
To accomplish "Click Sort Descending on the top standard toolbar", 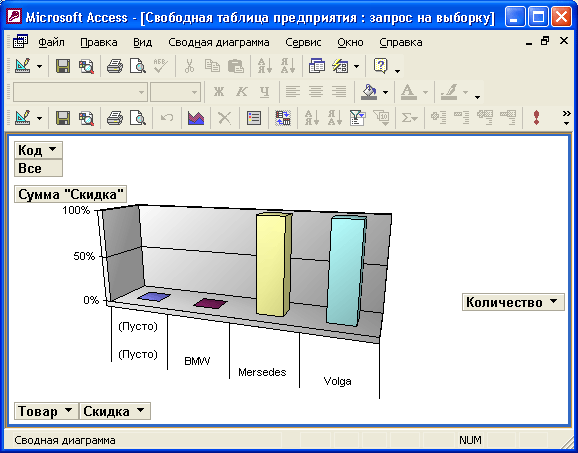I will coord(288,66).
